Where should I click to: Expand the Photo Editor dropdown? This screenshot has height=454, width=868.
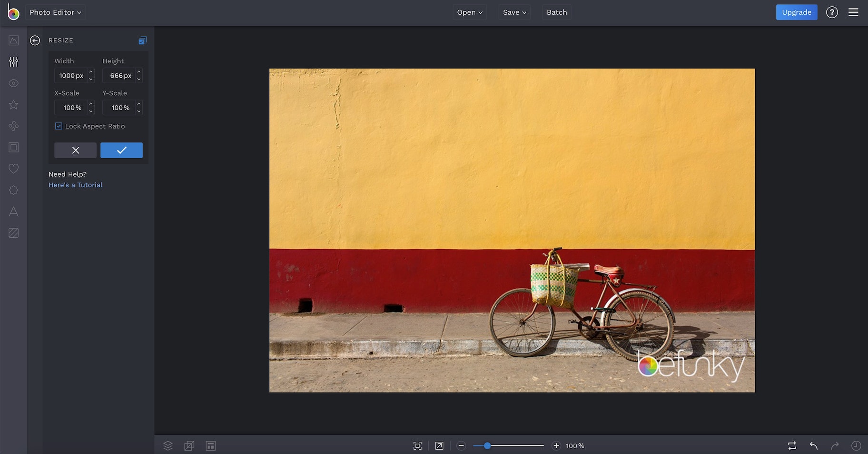pos(55,12)
